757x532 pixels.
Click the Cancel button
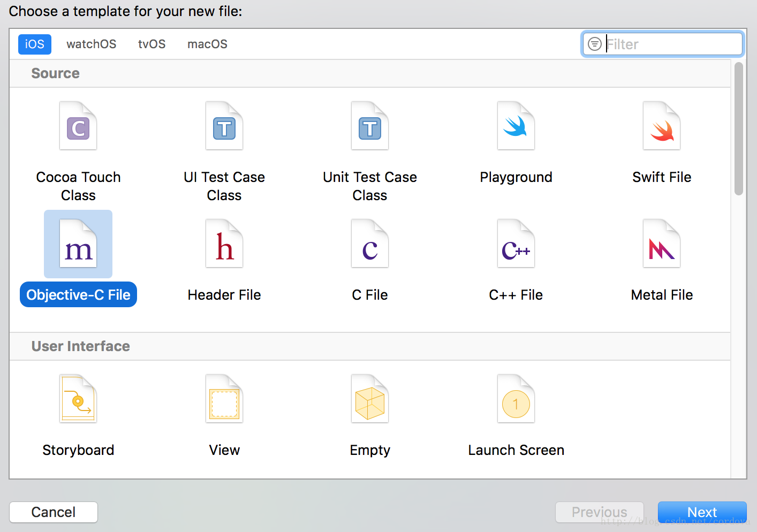[54, 512]
